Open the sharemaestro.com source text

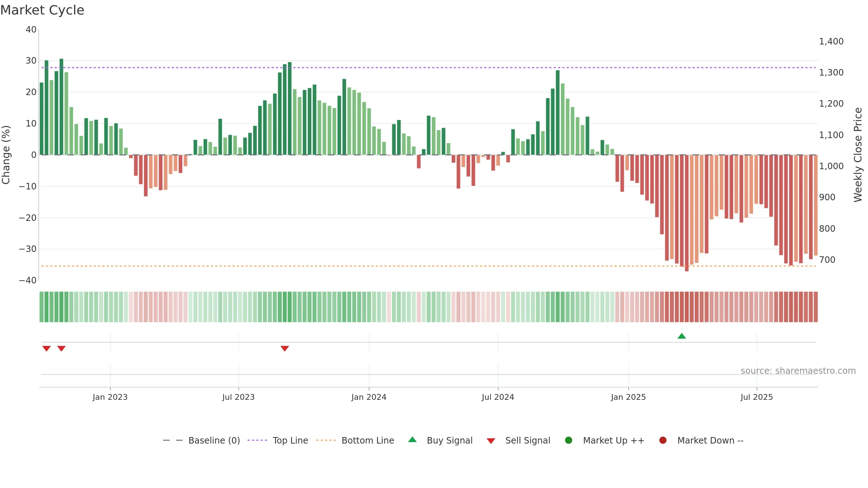(x=798, y=371)
